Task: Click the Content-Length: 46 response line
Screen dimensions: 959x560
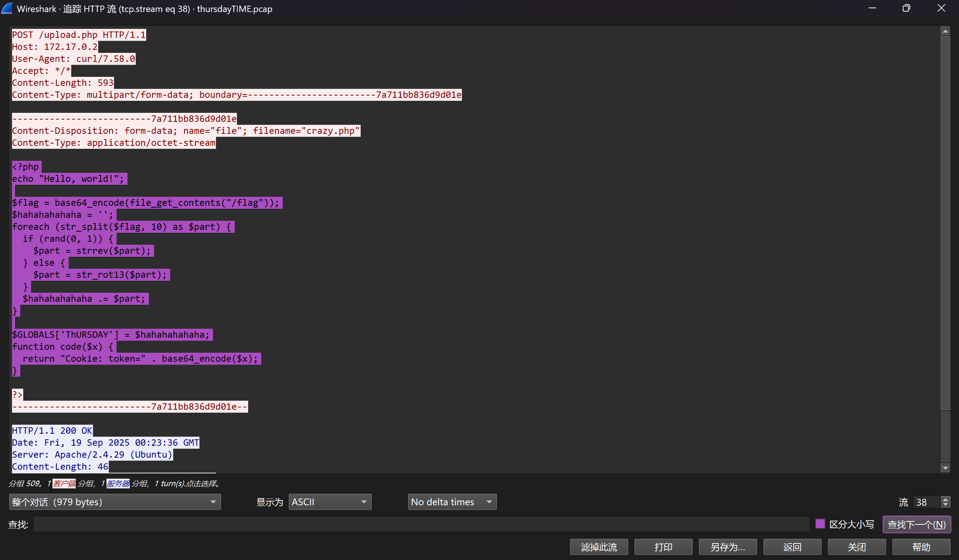Action: tap(60, 467)
